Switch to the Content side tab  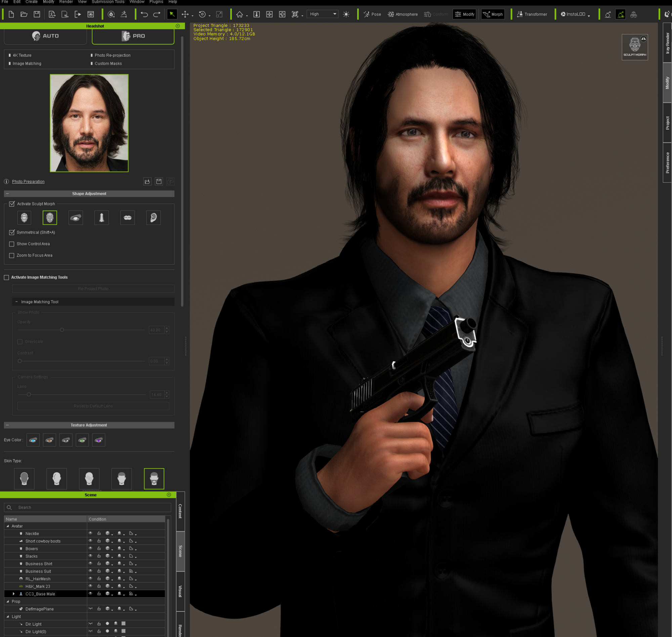click(180, 511)
